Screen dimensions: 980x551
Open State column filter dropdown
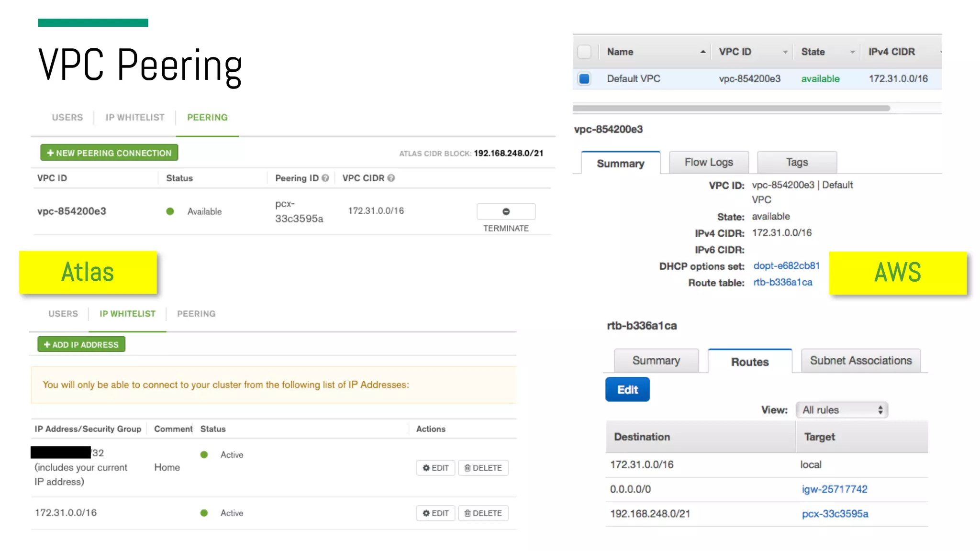coord(852,52)
